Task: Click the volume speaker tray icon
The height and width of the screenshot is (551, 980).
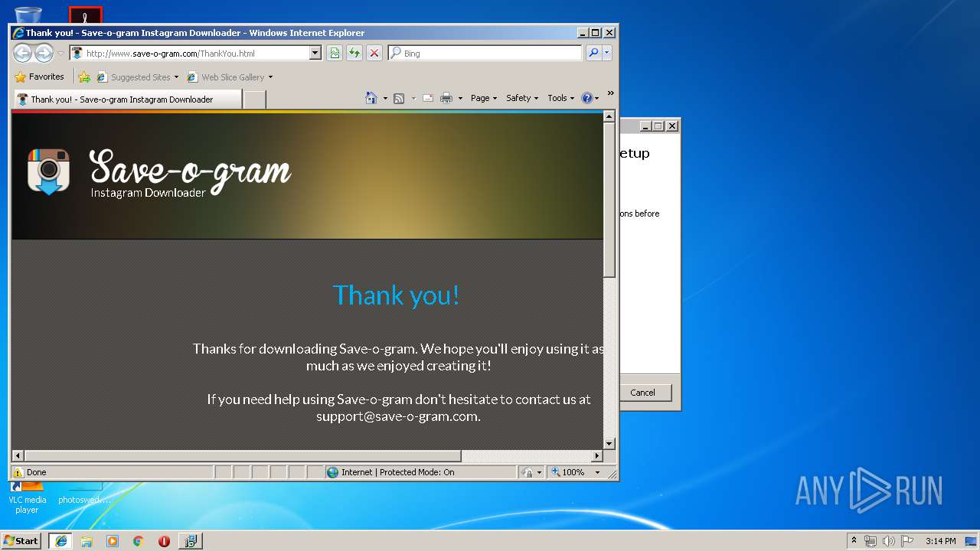Action: [889, 541]
